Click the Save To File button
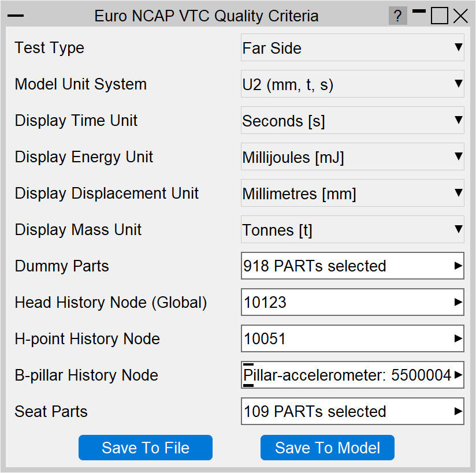 146,448
